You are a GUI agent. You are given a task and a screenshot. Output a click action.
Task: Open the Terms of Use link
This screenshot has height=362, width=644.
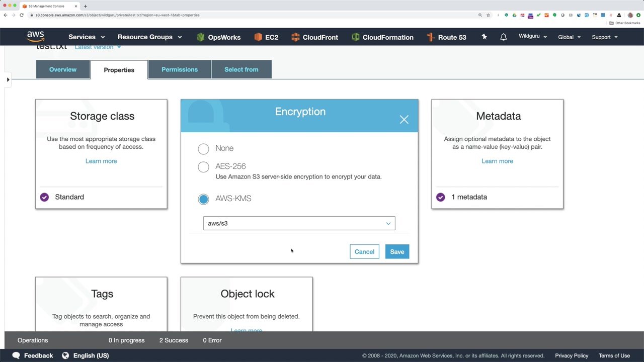point(614,355)
